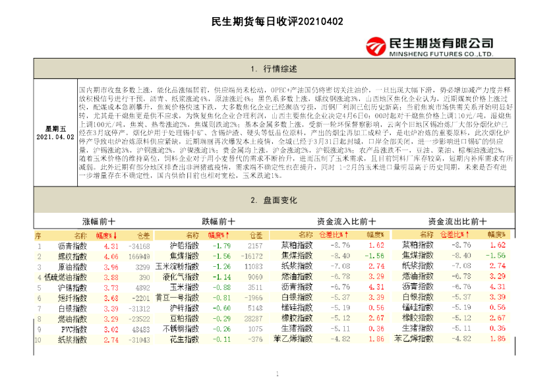Click the 星期五 2021.04.02 date cell
The image size is (555, 392).
55,132
